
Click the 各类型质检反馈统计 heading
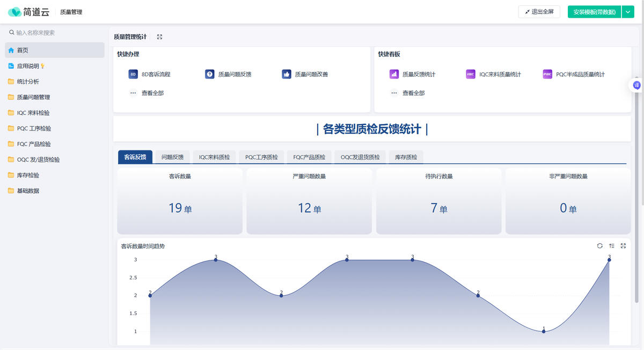point(372,129)
